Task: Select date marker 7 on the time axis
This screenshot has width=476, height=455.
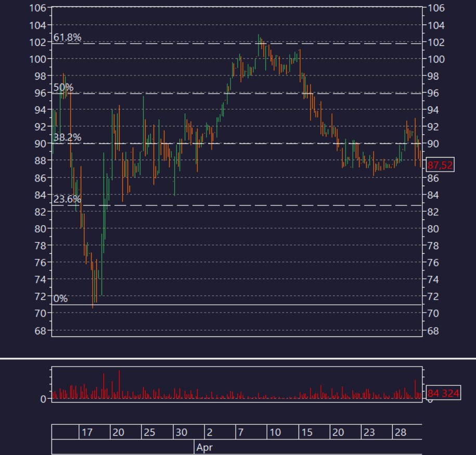Action: [241, 432]
